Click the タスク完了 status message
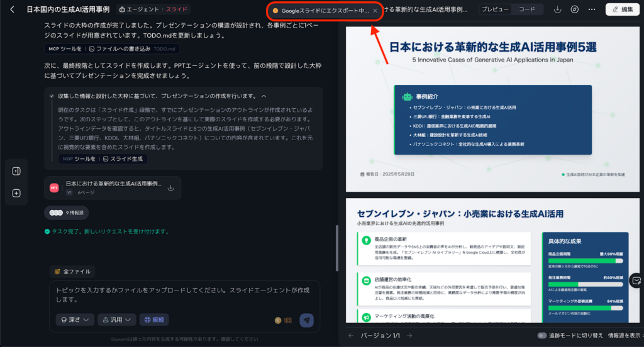Screen dimensions: 644x347 pos(107,231)
